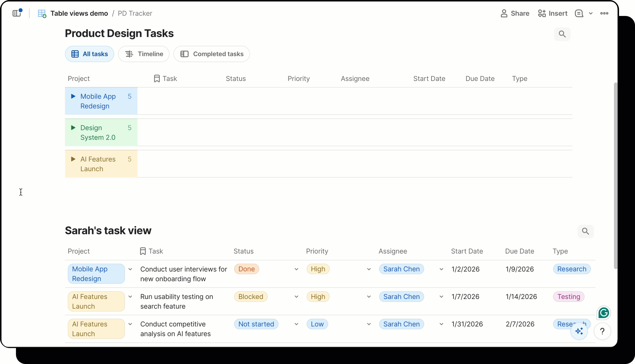Open the comments bubble icon
The image size is (635, 364).
click(x=579, y=13)
